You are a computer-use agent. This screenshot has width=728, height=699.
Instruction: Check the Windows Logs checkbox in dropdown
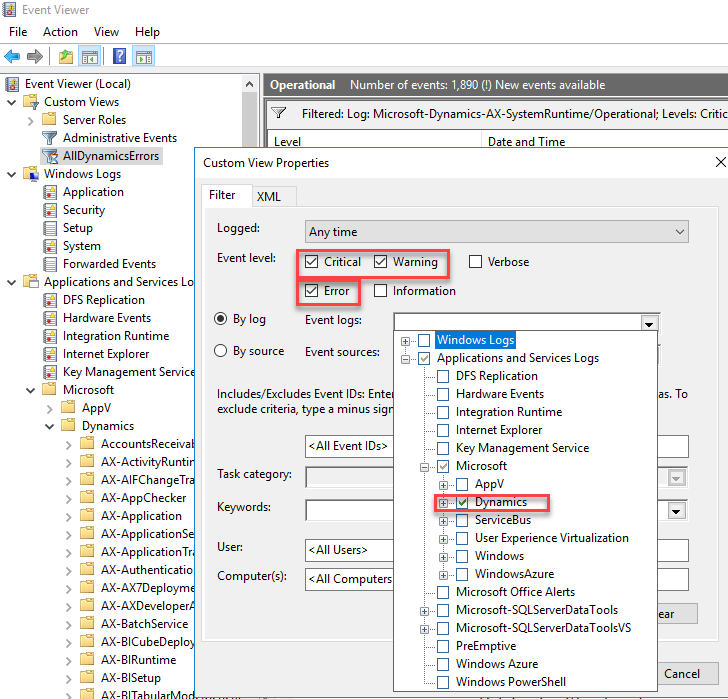coord(424,340)
